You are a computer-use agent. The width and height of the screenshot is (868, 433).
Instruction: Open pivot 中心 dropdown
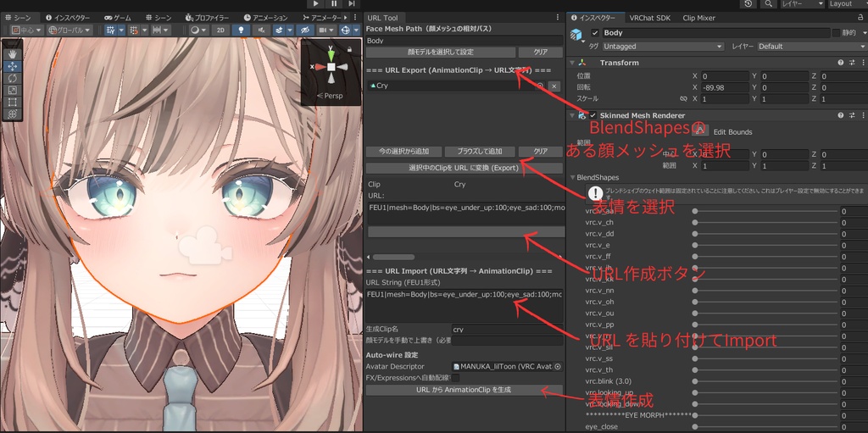pos(26,30)
